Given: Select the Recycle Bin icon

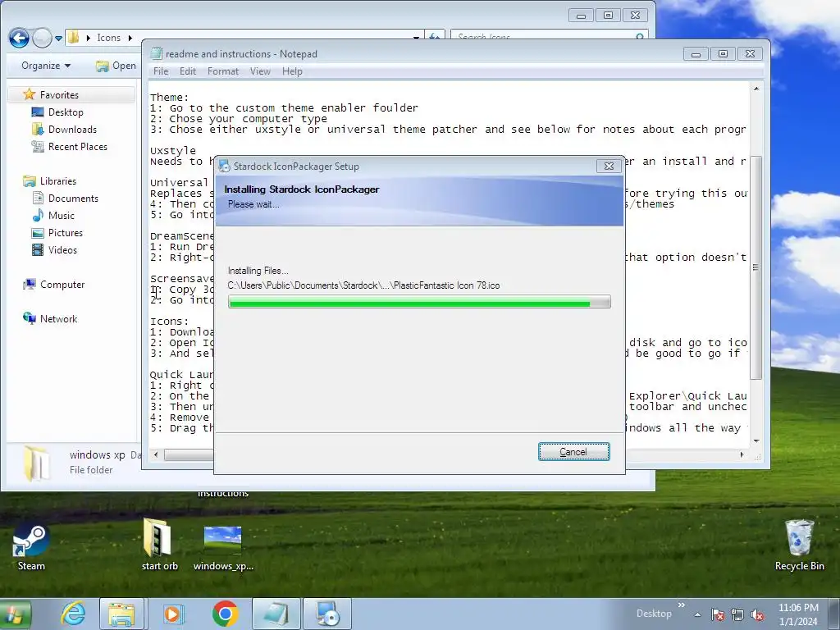Looking at the screenshot, I should pos(799,546).
